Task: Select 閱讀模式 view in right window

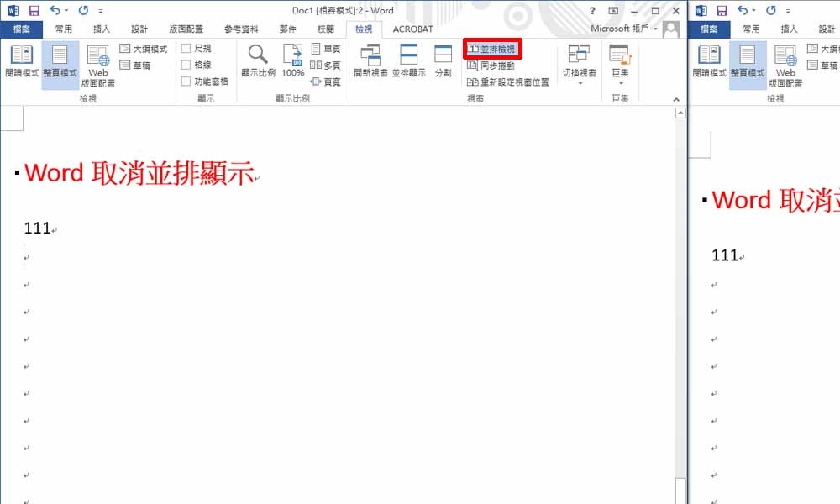Action: [709, 61]
